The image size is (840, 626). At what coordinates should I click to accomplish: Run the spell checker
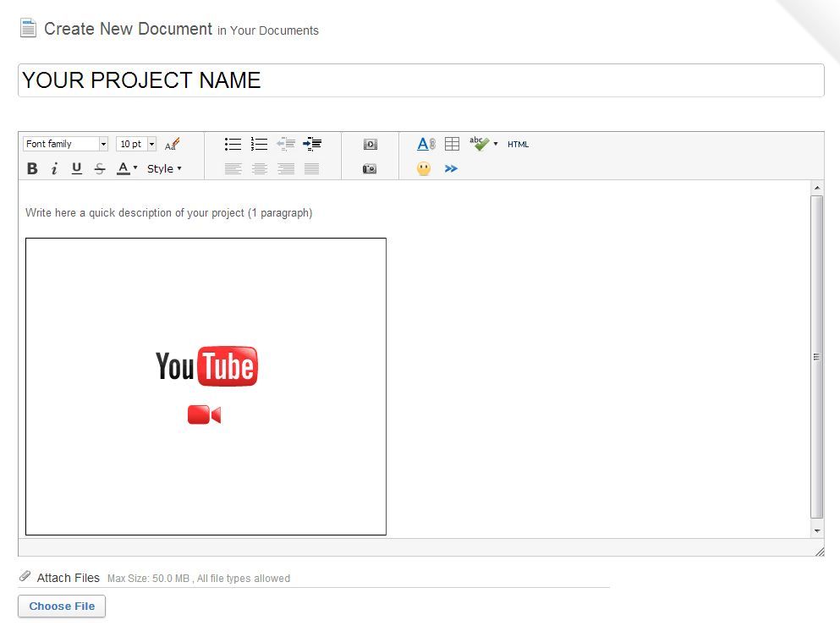click(479, 143)
